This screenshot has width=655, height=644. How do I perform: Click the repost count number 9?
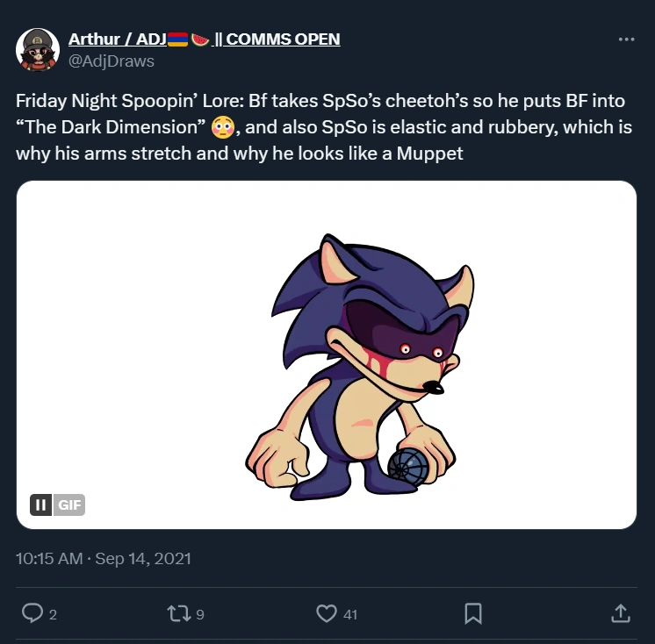pyautogui.click(x=200, y=614)
